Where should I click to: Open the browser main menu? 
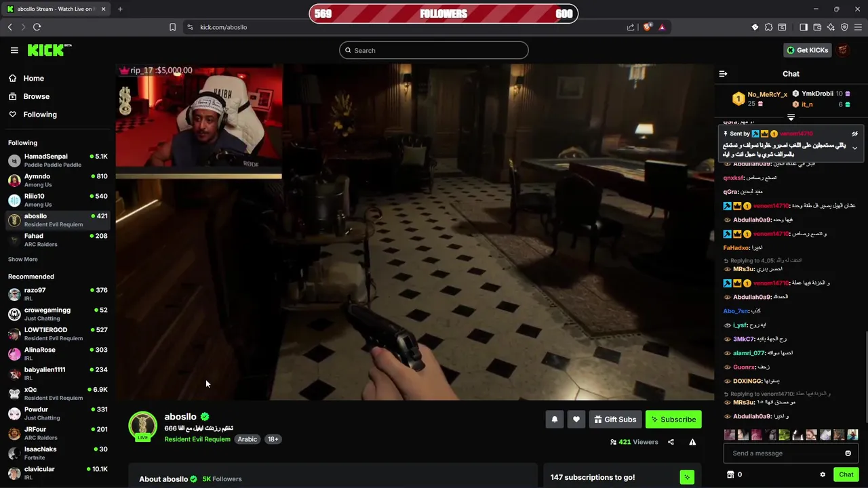[x=859, y=27]
